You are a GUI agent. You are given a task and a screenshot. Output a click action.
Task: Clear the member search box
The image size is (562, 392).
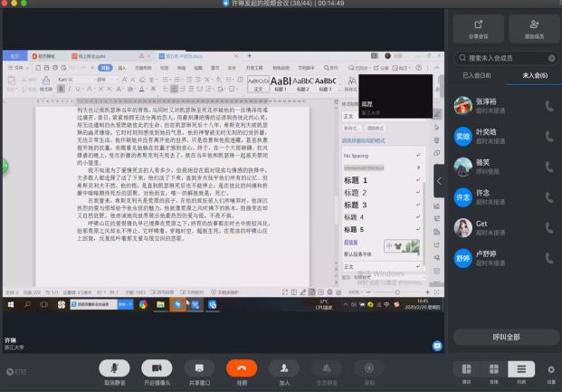(x=549, y=58)
